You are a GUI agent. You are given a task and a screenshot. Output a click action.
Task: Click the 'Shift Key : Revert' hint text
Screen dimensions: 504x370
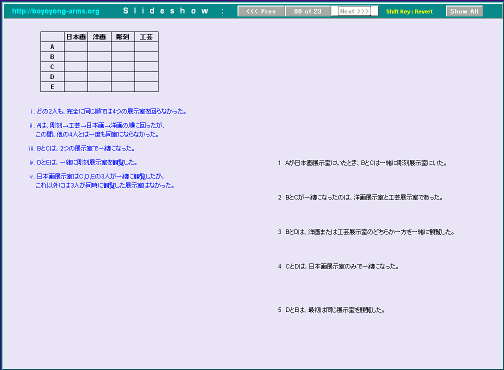coord(409,12)
